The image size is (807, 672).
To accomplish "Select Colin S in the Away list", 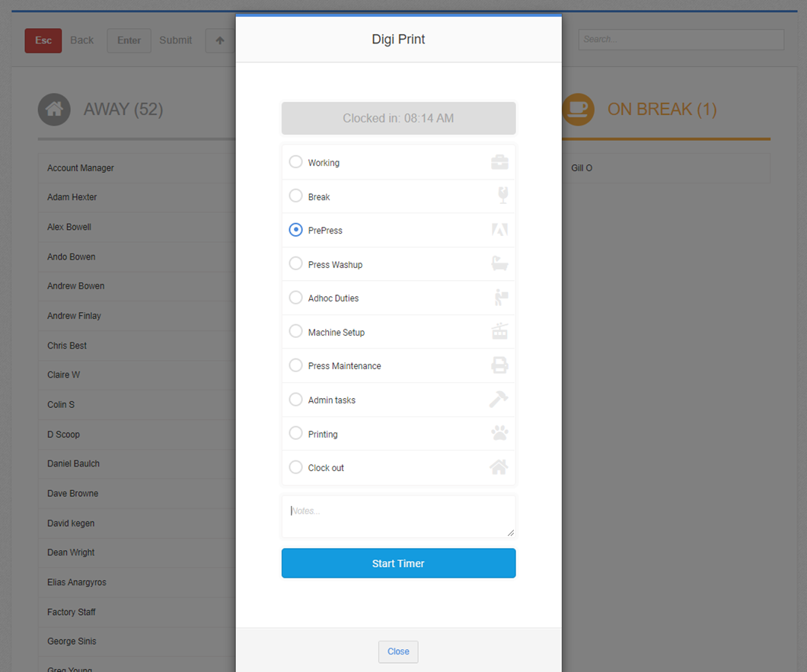I will point(137,405).
